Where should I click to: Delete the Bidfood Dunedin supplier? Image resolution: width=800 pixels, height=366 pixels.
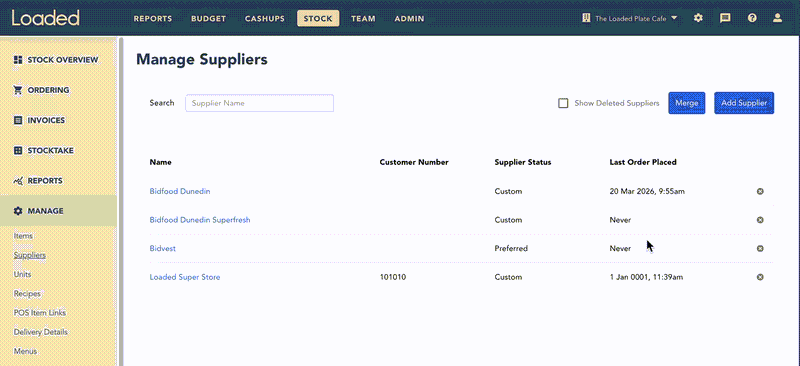pyautogui.click(x=760, y=191)
